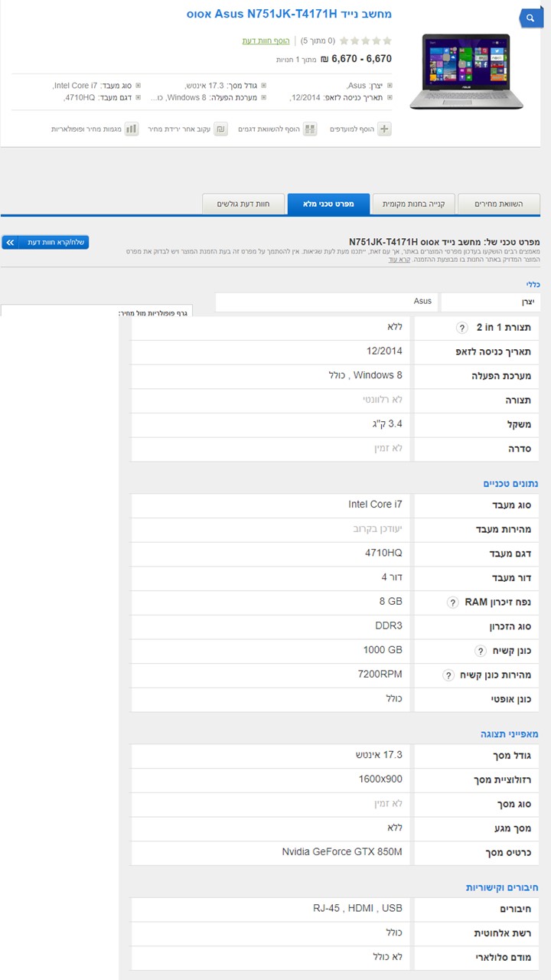This screenshot has height=980, width=551.
Task: Click the help icon beside 'מהירות כונן קשיח'
Action: pos(449,675)
